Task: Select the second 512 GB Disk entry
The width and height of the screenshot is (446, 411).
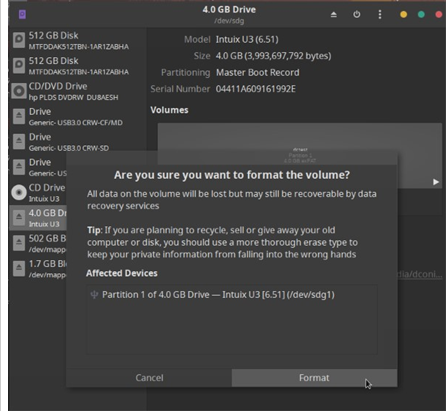Action: [x=77, y=66]
